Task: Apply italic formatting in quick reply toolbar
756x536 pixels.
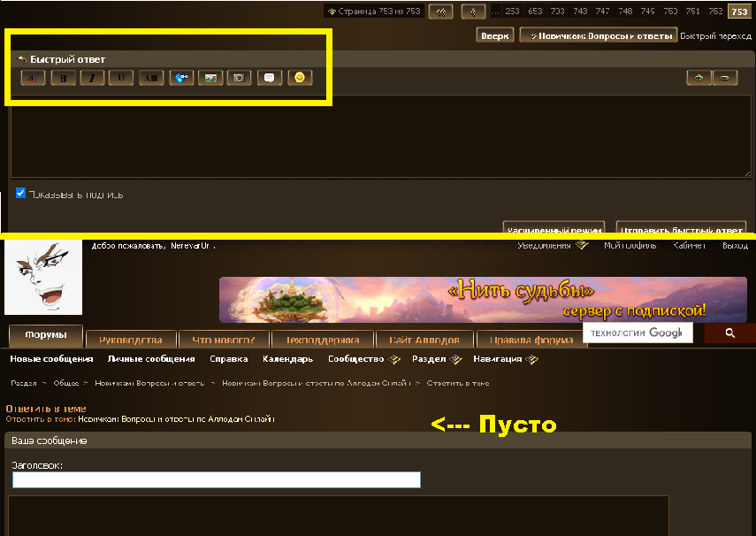Action: pyautogui.click(x=92, y=78)
